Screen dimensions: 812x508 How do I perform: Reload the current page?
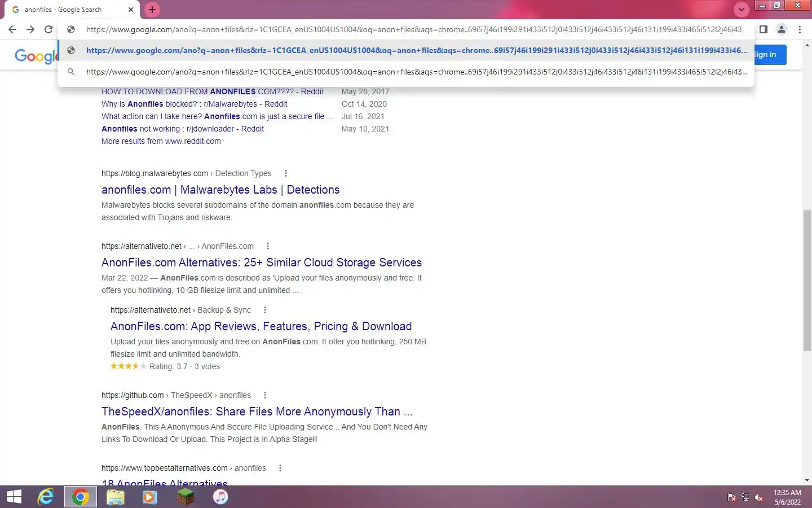click(48, 29)
